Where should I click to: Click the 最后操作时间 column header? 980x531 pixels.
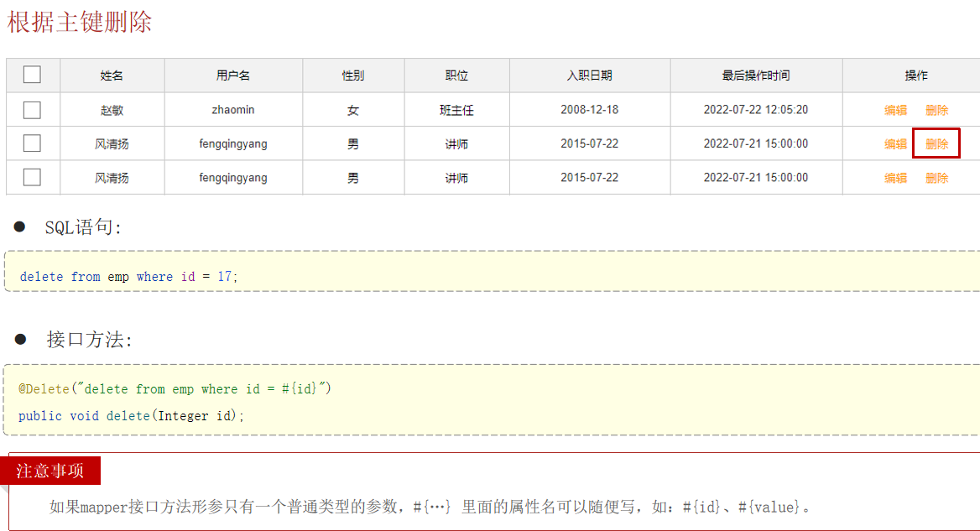click(x=756, y=75)
